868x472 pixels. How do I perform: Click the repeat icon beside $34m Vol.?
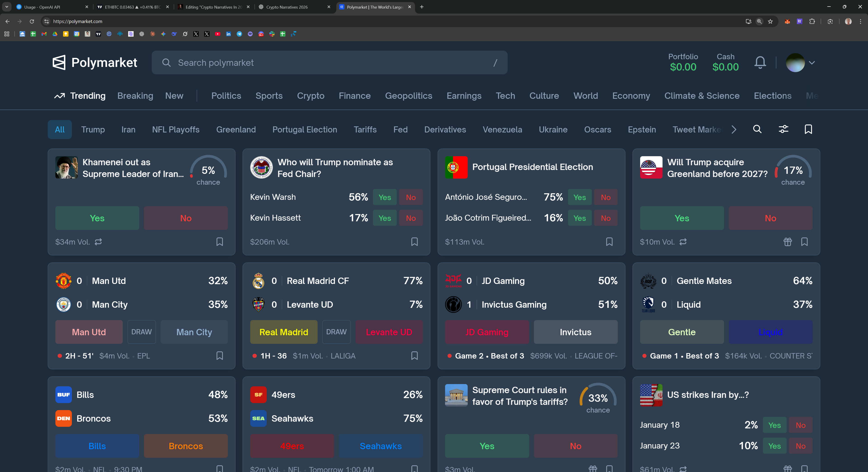pyautogui.click(x=98, y=242)
